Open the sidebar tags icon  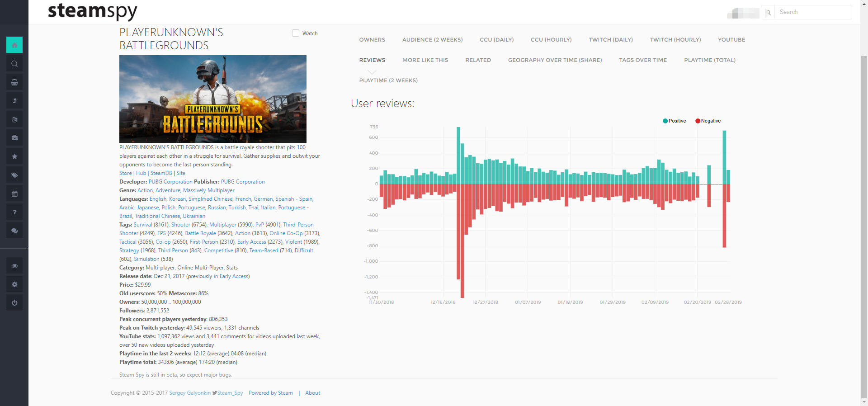tap(14, 175)
